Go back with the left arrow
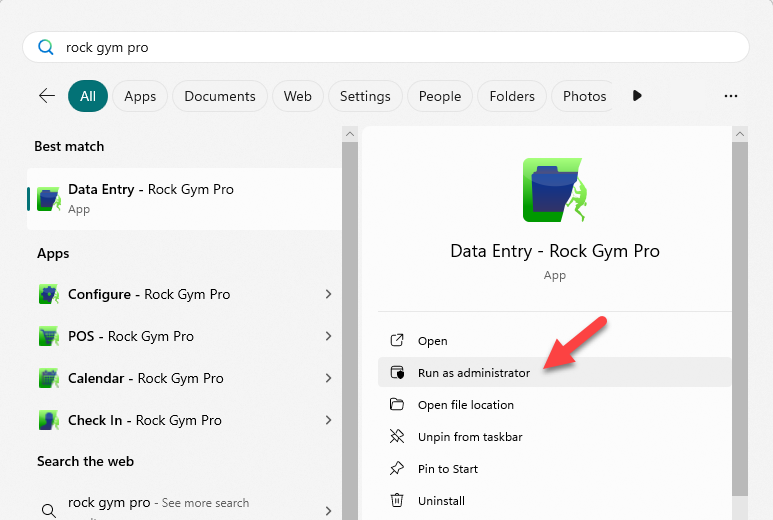Screen dimensions: 773x520 47,96
